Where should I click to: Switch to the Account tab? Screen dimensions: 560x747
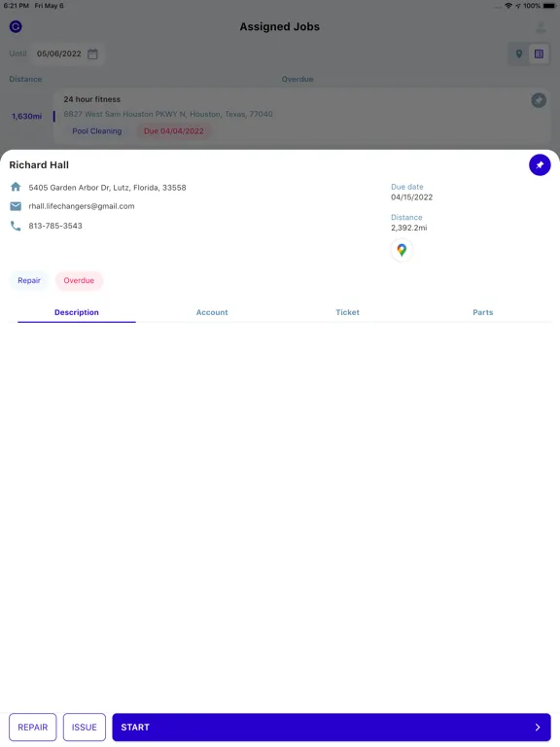tap(212, 312)
